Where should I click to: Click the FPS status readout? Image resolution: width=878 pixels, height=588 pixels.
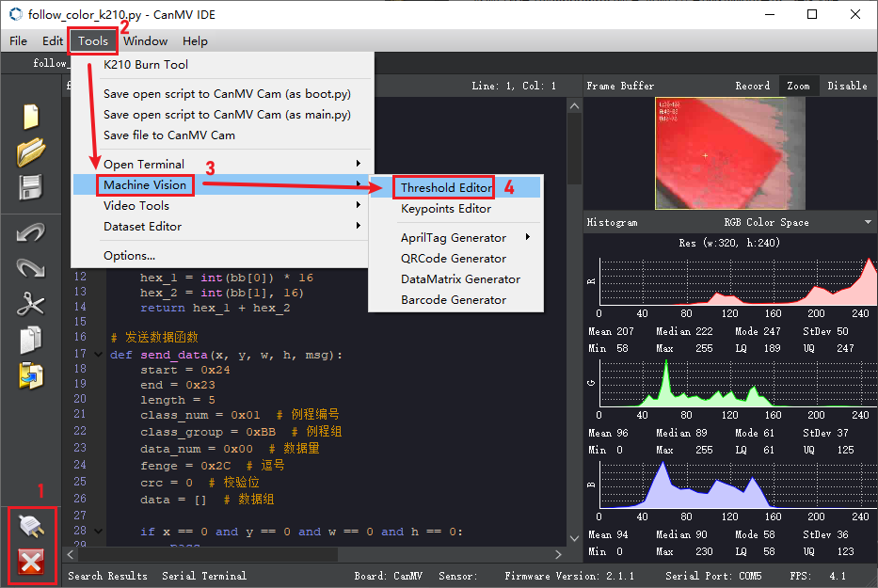pyautogui.click(x=818, y=576)
